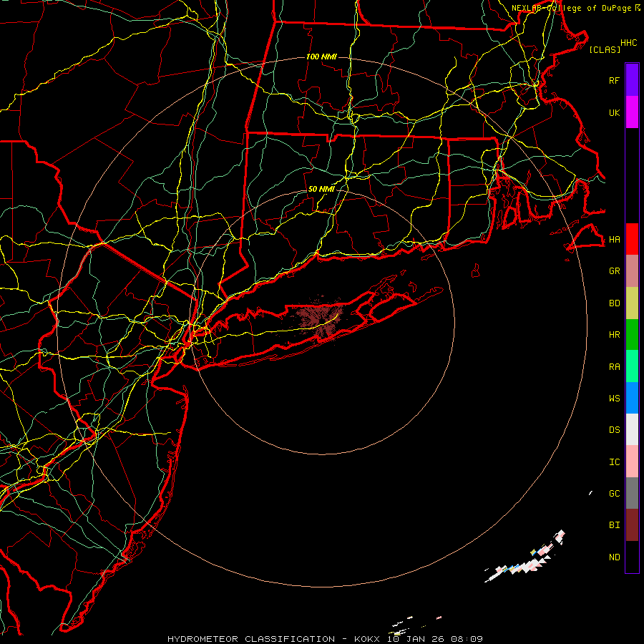The width and height of the screenshot is (644, 644).
Task: Click the light pink IC color swatch
Action: [x=632, y=462]
